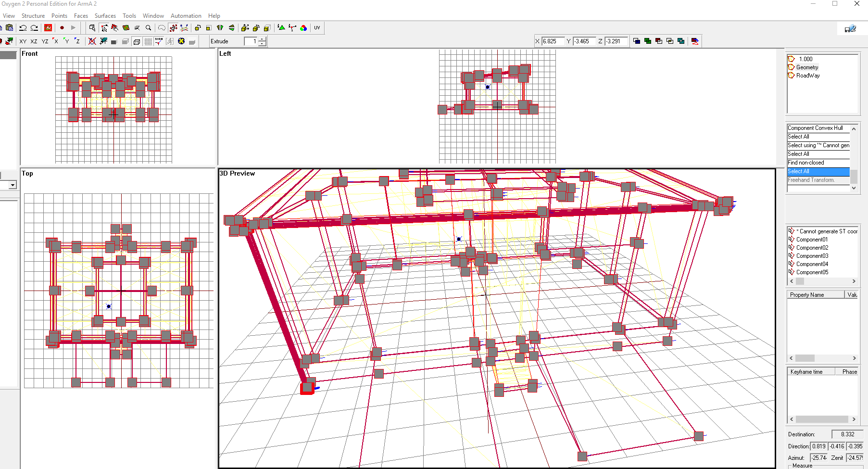This screenshot has height=469, width=868.
Task: Click the Redo arrow icon
Action: [34, 28]
